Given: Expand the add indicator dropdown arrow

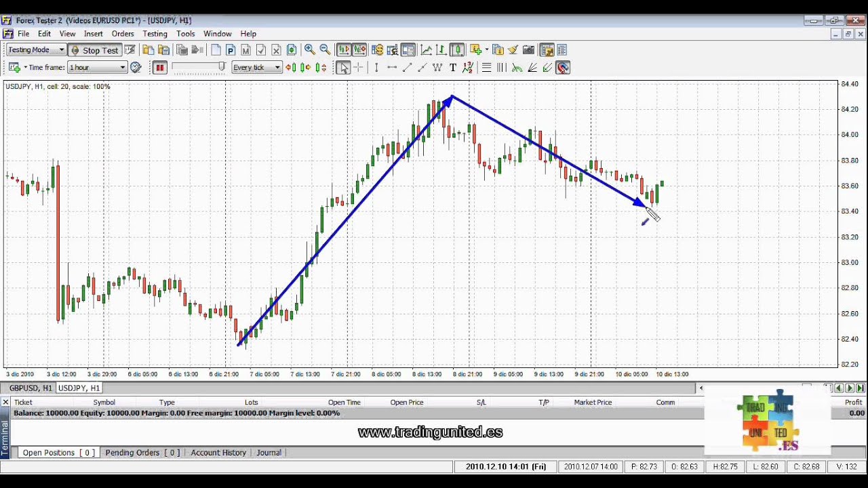Looking at the screenshot, I should click(487, 49).
